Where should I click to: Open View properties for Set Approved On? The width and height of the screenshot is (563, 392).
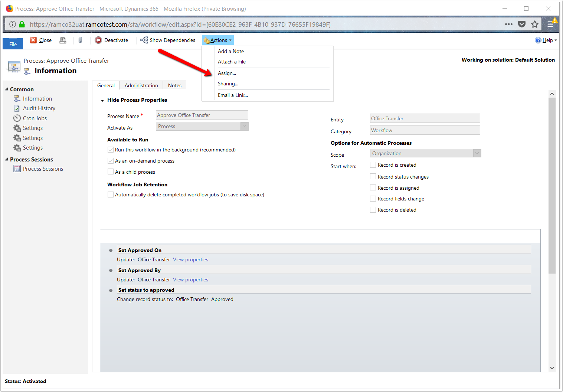click(190, 259)
